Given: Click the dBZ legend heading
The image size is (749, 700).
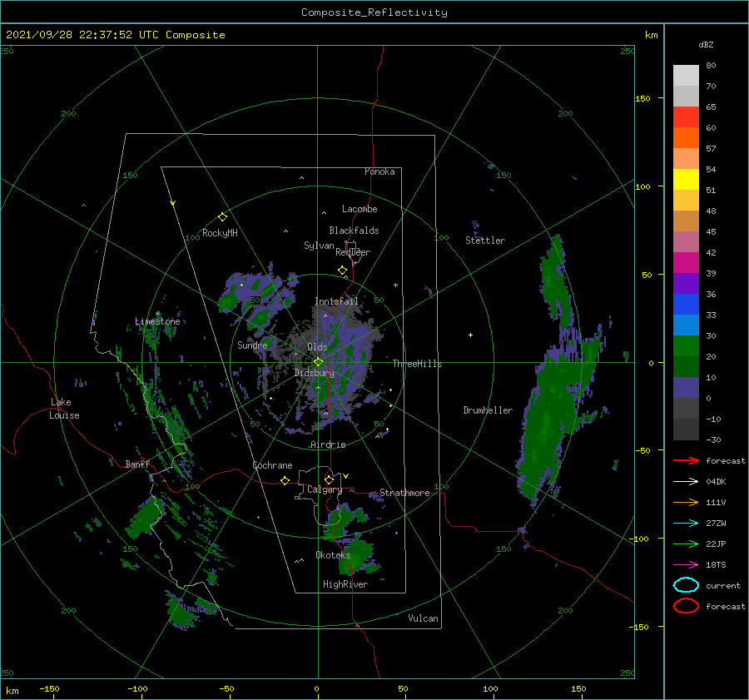Looking at the screenshot, I should point(706,44).
